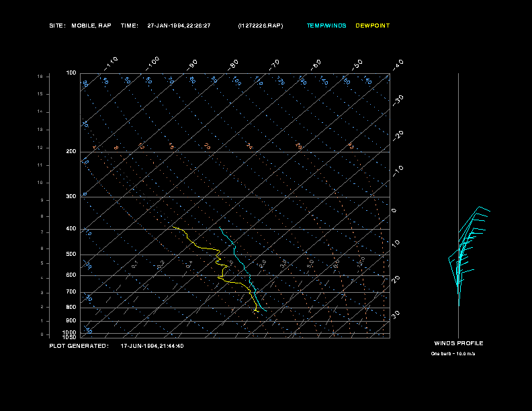532x411 pixels.
Task: Click the "One barb = 10.0 m/s" note
Action: (x=453, y=354)
